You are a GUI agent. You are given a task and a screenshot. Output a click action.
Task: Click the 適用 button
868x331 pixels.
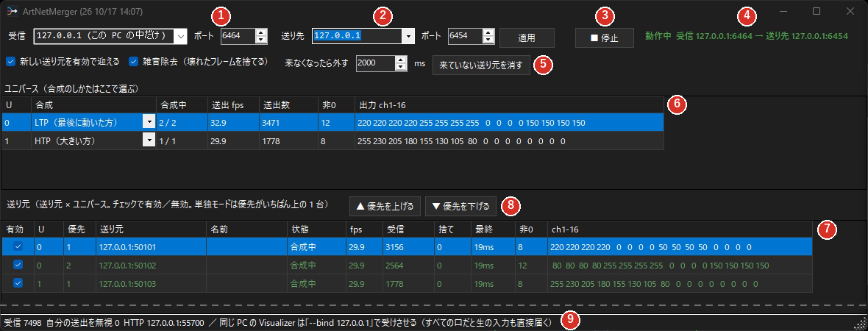[527, 38]
